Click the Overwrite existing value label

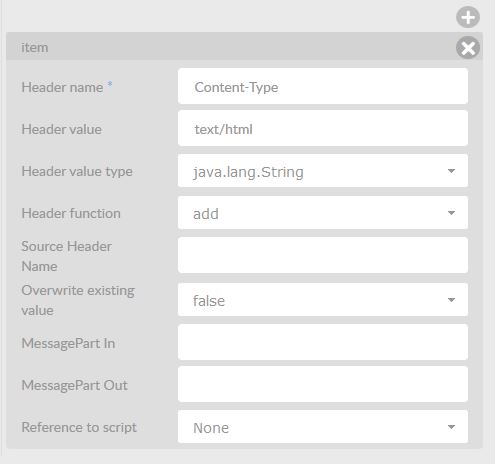click(x=78, y=300)
